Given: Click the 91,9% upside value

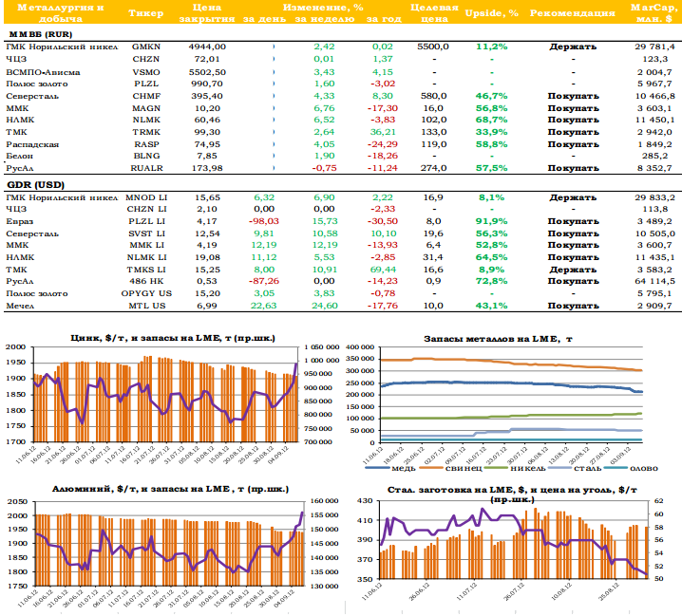Looking at the screenshot, I should pos(491,221).
